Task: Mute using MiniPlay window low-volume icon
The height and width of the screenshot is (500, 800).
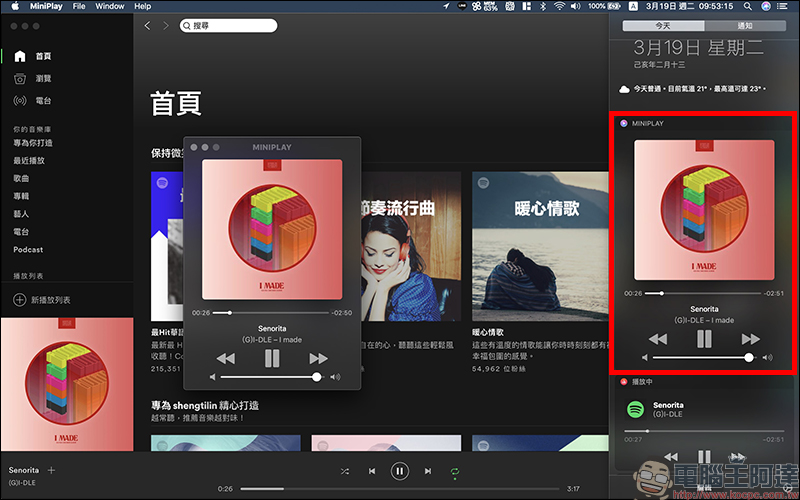Action: [212, 377]
